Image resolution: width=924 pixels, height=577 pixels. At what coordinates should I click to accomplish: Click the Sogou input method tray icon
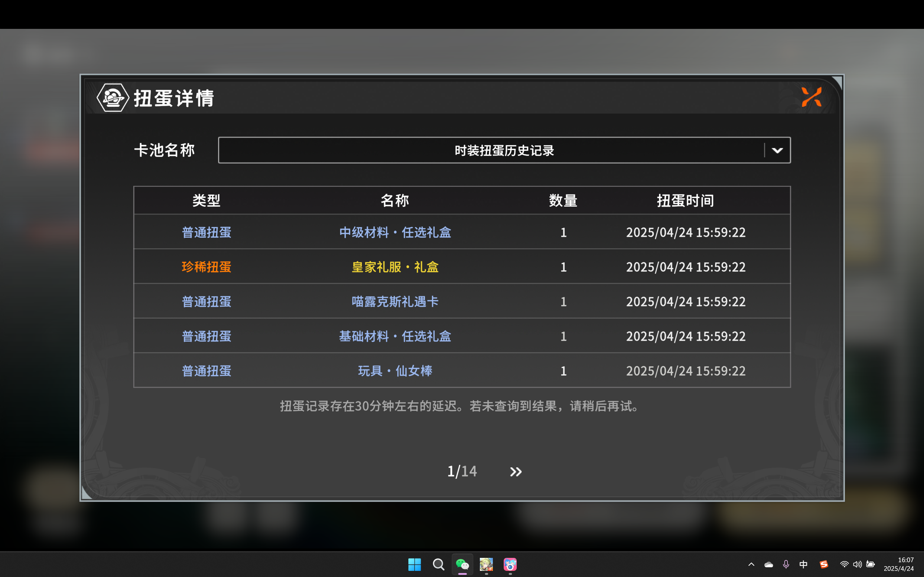click(x=824, y=564)
